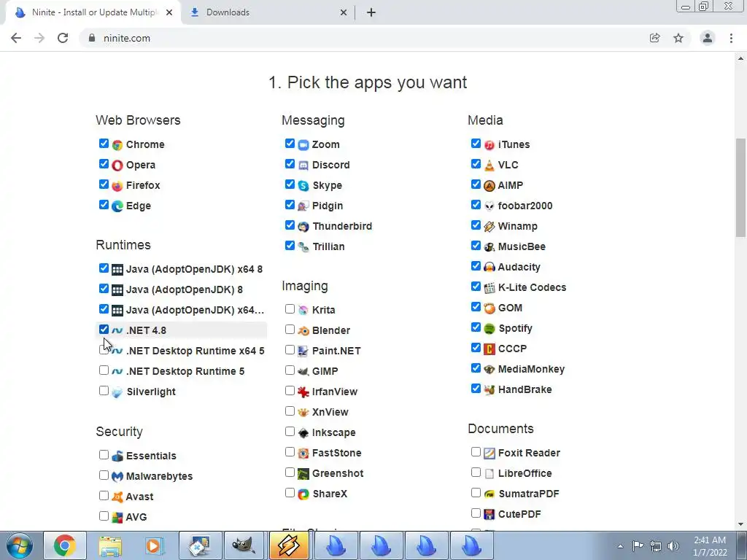
Task: Click the foobar2000 alien icon
Action: [489, 206]
